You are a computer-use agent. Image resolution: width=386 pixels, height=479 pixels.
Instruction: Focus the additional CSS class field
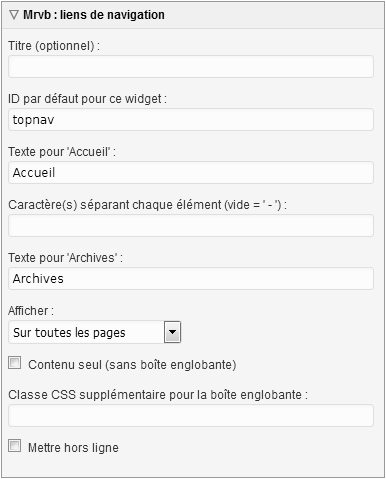coord(191,416)
